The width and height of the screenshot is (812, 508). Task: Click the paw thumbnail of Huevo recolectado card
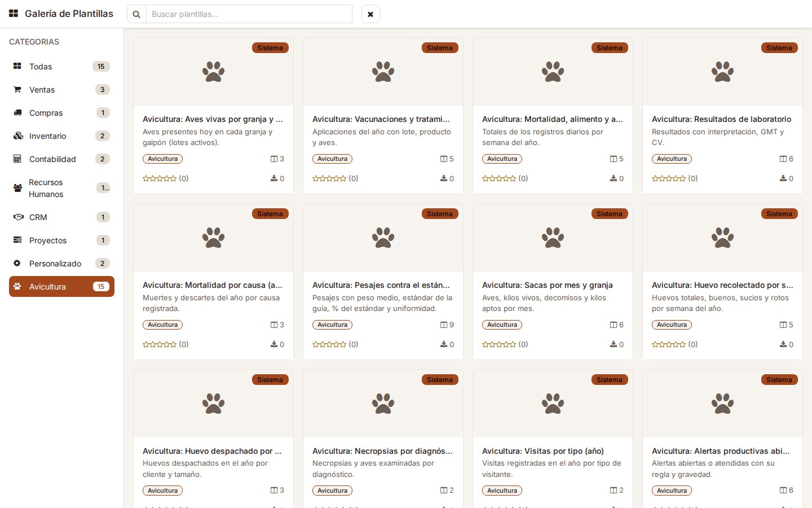point(723,238)
